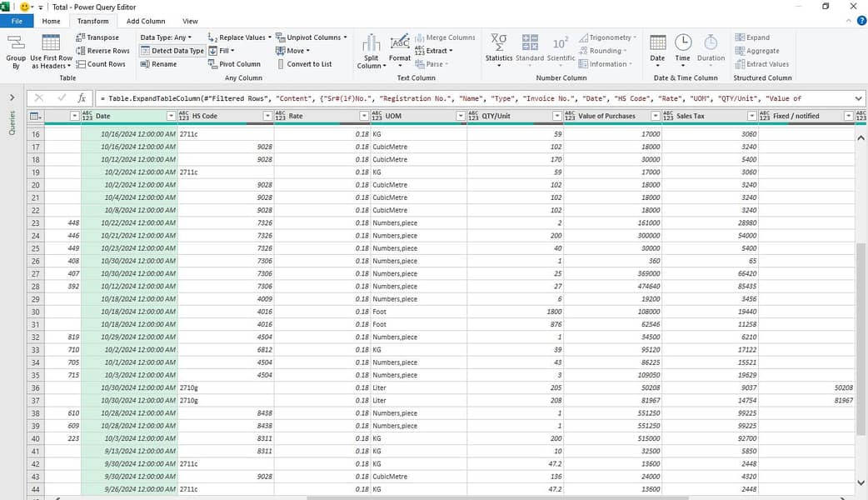The width and height of the screenshot is (868, 500).
Task: Open help question mark icon
Action: click(861, 21)
